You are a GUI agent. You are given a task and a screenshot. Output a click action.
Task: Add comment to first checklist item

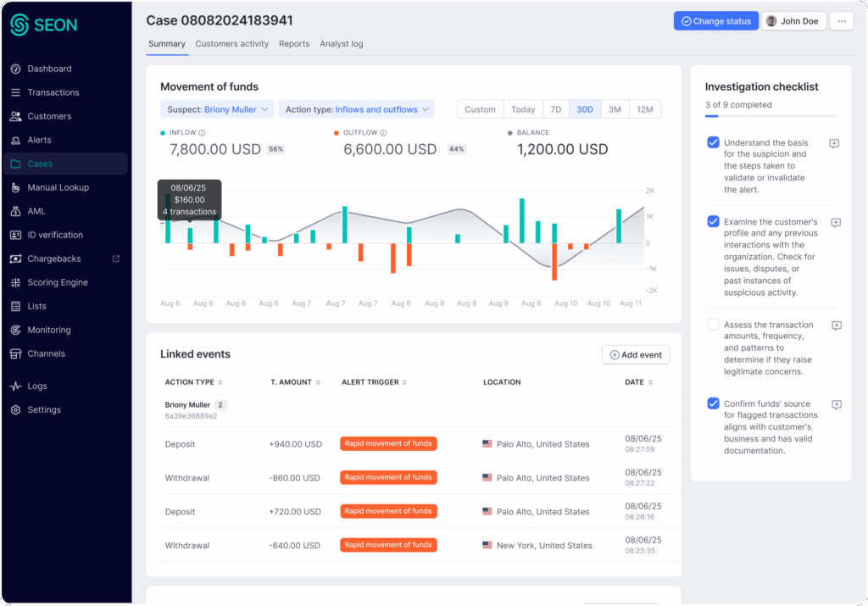click(x=834, y=144)
